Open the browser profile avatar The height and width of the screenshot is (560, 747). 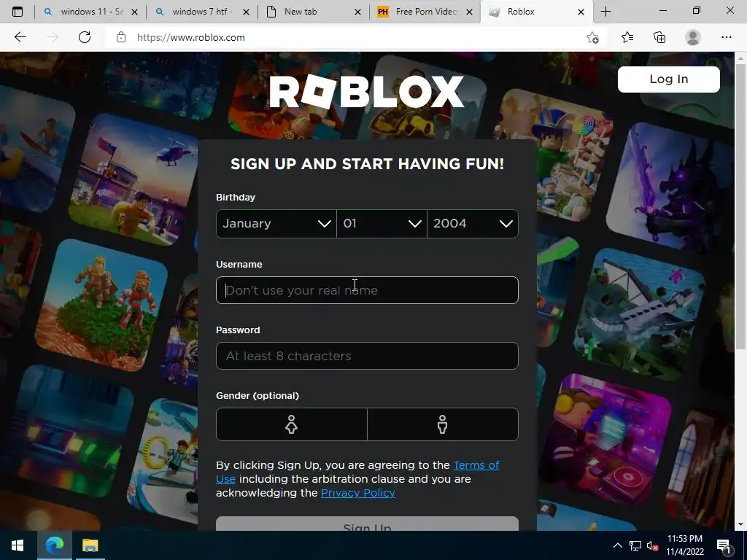point(693,37)
